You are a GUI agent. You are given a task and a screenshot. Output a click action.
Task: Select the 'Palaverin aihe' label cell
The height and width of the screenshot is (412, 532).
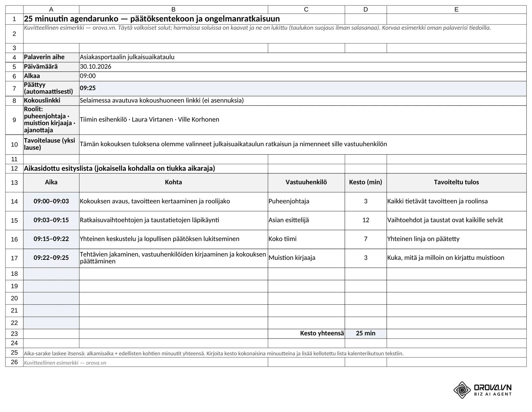point(51,57)
